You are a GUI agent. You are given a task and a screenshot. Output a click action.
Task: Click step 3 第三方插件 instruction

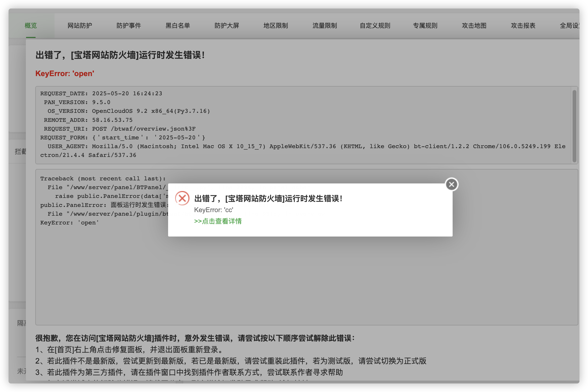pyautogui.click(x=189, y=373)
